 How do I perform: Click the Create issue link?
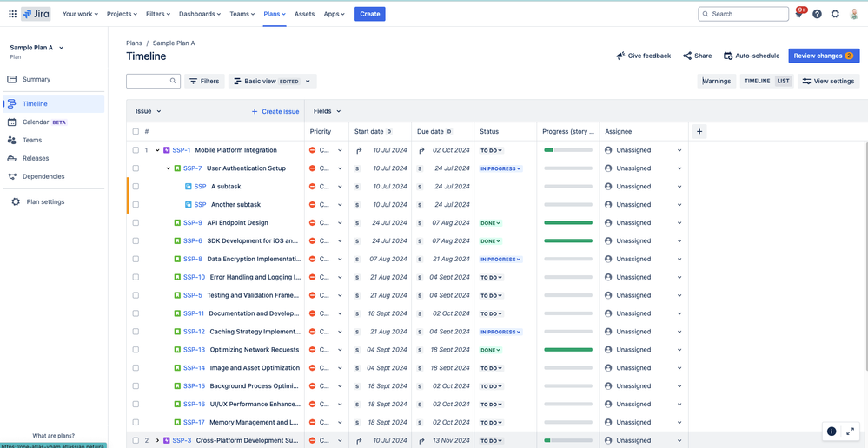pos(275,111)
